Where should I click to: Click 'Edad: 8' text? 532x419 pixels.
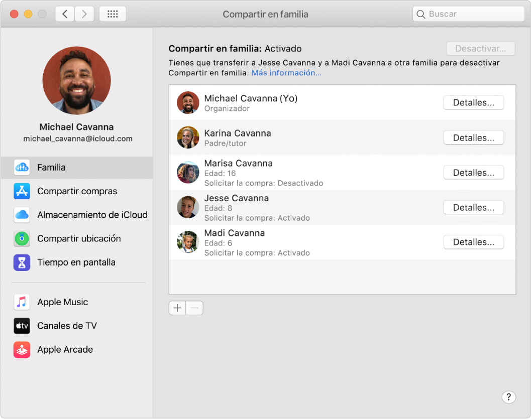click(218, 208)
